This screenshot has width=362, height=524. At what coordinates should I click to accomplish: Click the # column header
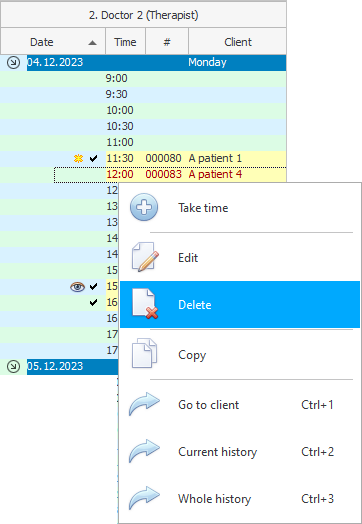click(167, 42)
